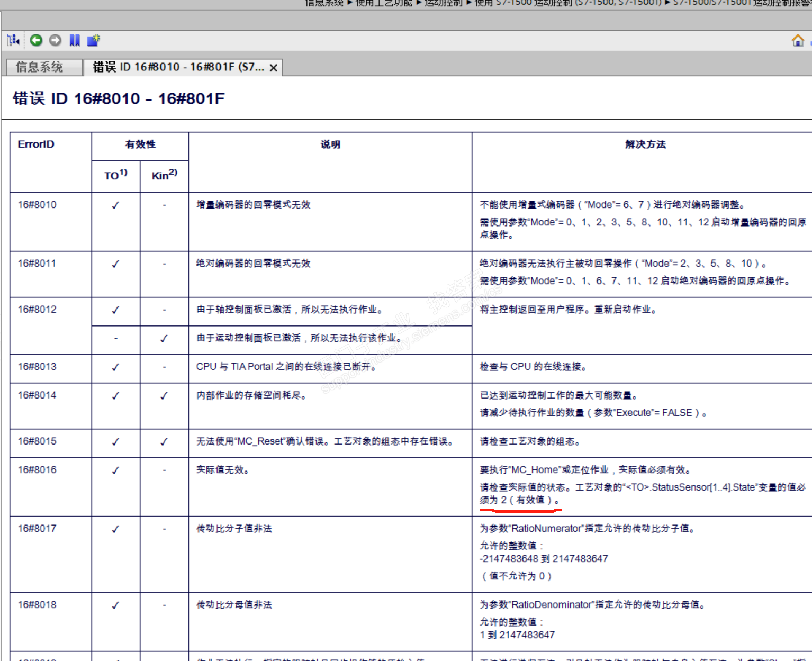Select error code 16#8017
The width and height of the screenshot is (812, 661).
coord(37,529)
